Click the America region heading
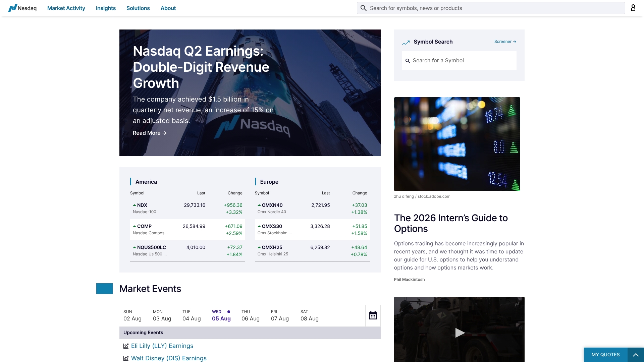Image resolution: width=644 pixels, height=362 pixels. pos(146,182)
